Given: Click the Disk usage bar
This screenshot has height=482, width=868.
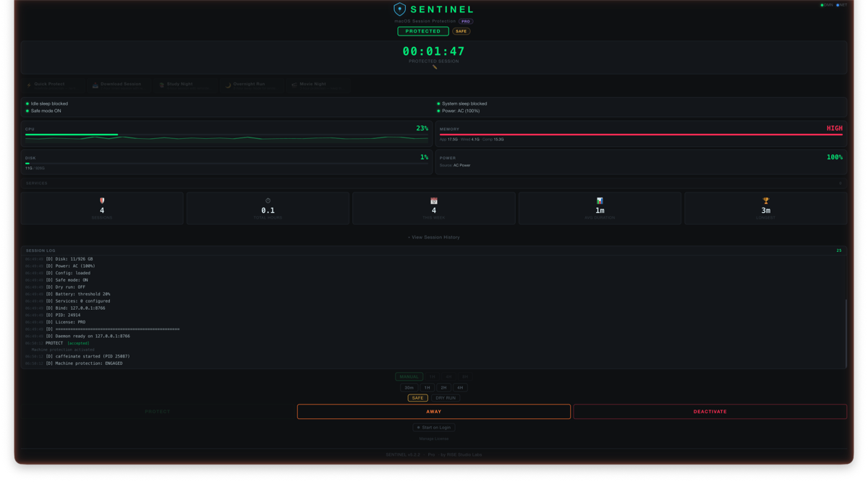Looking at the screenshot, I should click(x=226, y=164).
